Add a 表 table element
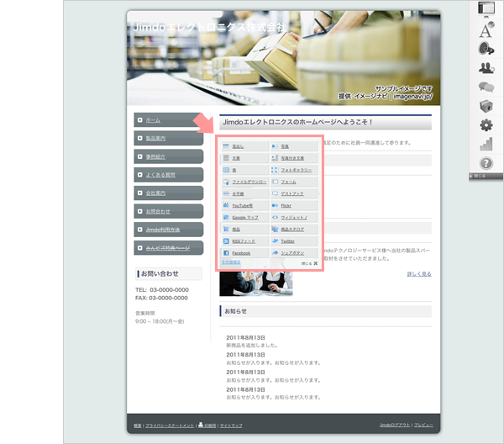504x444 pixels. 245,170
